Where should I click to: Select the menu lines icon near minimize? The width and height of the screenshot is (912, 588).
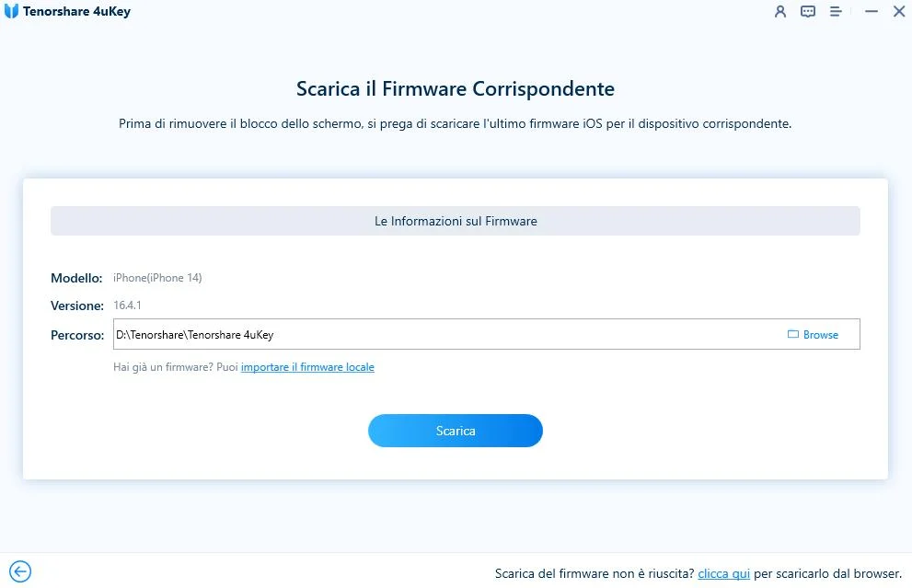(836, 11)
